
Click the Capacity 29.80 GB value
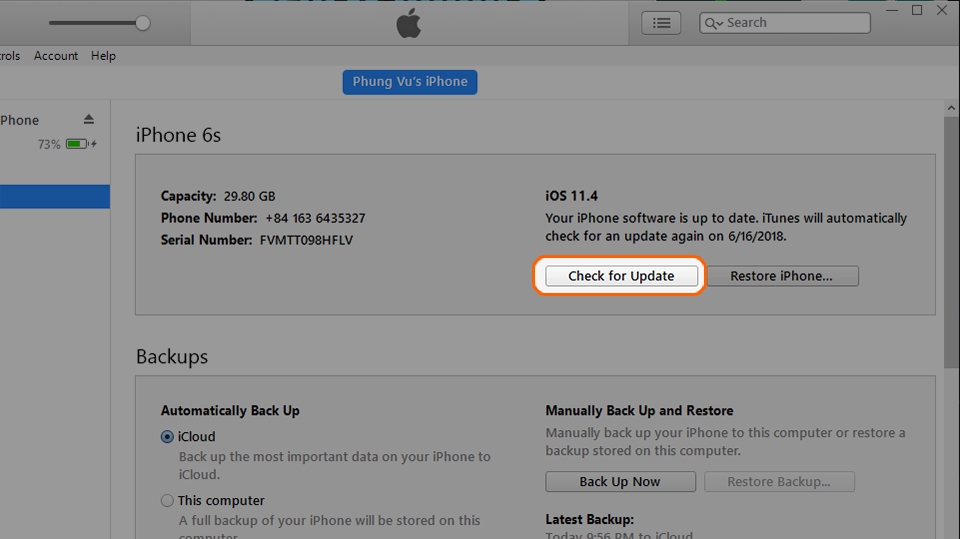point(249,196)
